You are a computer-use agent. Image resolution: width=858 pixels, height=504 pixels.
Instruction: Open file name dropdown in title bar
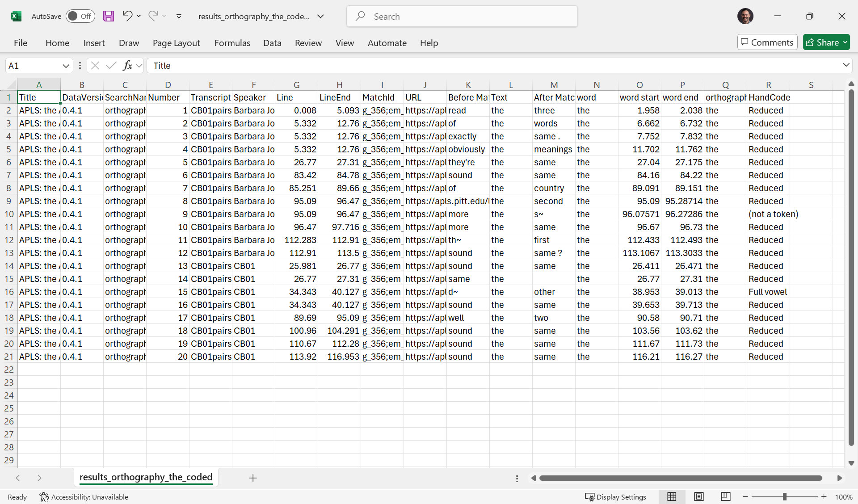320,16
